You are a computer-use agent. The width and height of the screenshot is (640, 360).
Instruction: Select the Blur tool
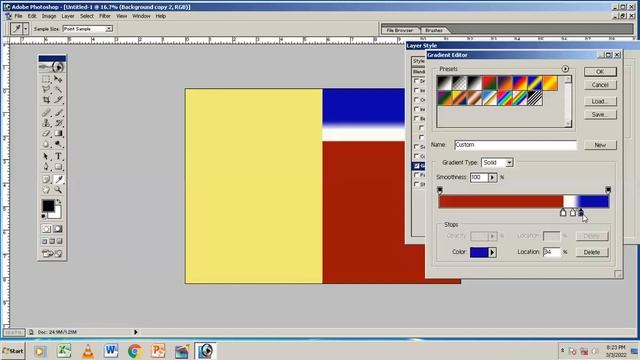click(46, 144)
